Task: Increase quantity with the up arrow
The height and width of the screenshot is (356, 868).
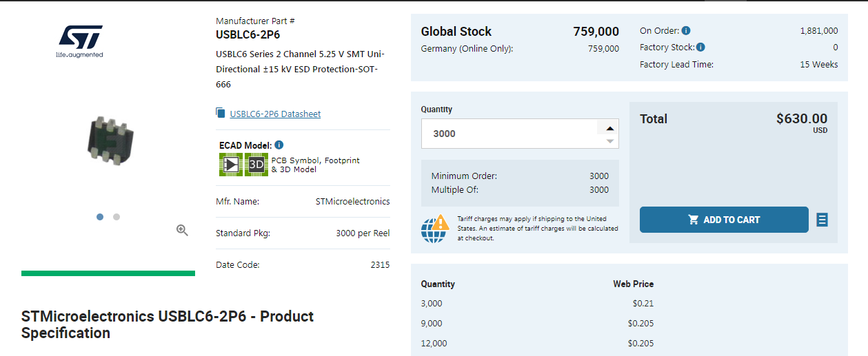Action: 609,128
